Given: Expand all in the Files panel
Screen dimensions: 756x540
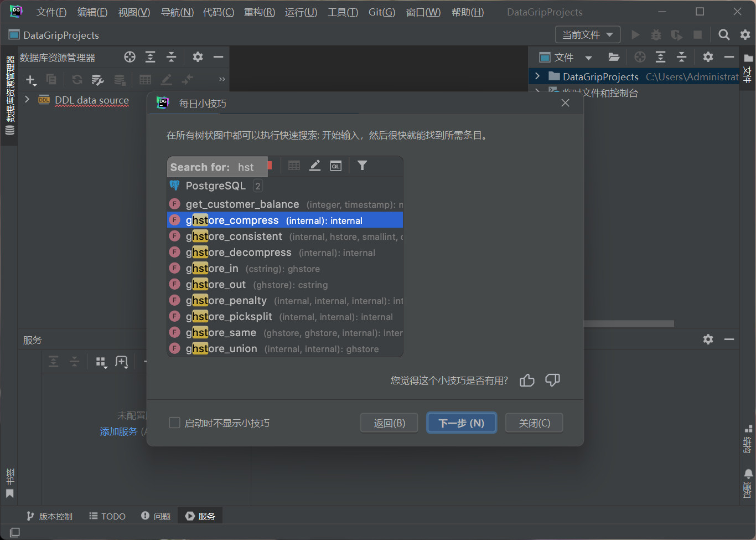Looking at the screenshot, I should [661, 57].
